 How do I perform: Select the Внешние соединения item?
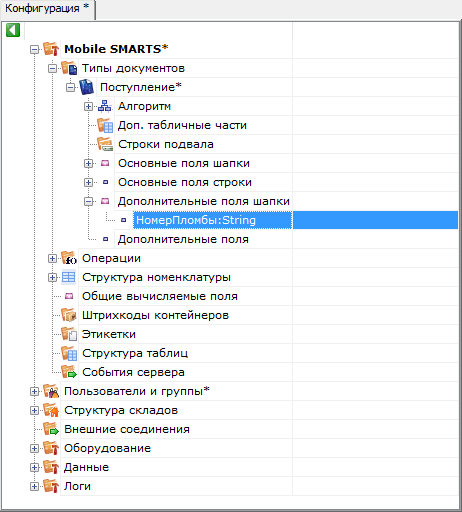tap(127, 429)
